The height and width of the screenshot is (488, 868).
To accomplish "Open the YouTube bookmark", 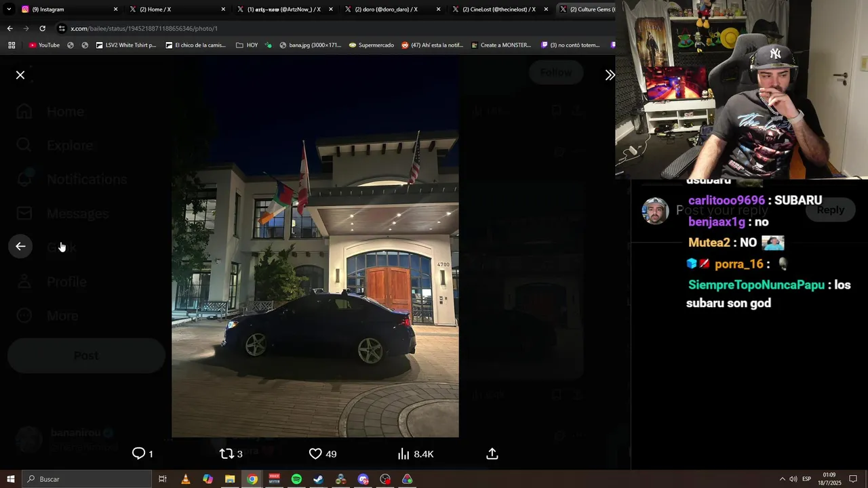I will [x=44, y=45].
